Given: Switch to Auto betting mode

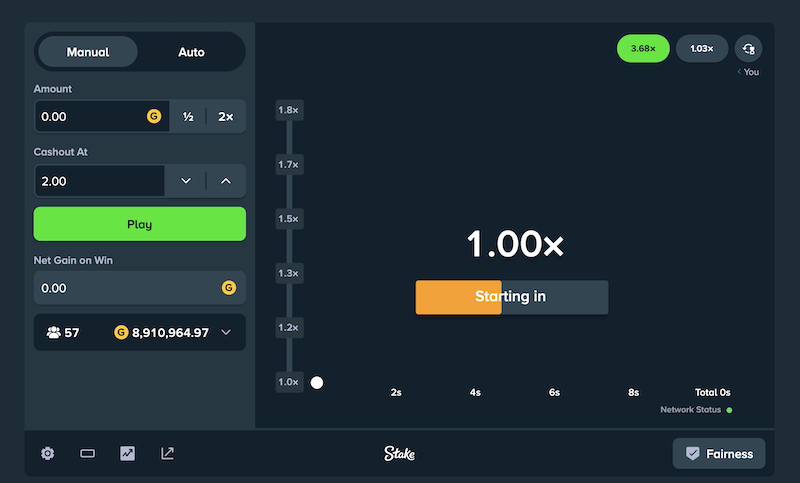Looking at the screenshot, I should click(x=191, y=52).
